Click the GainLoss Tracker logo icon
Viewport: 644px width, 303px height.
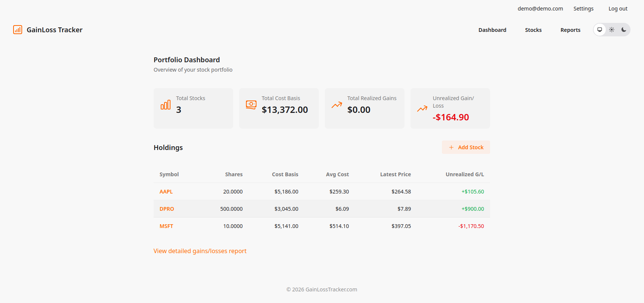[x=18, y=30]
